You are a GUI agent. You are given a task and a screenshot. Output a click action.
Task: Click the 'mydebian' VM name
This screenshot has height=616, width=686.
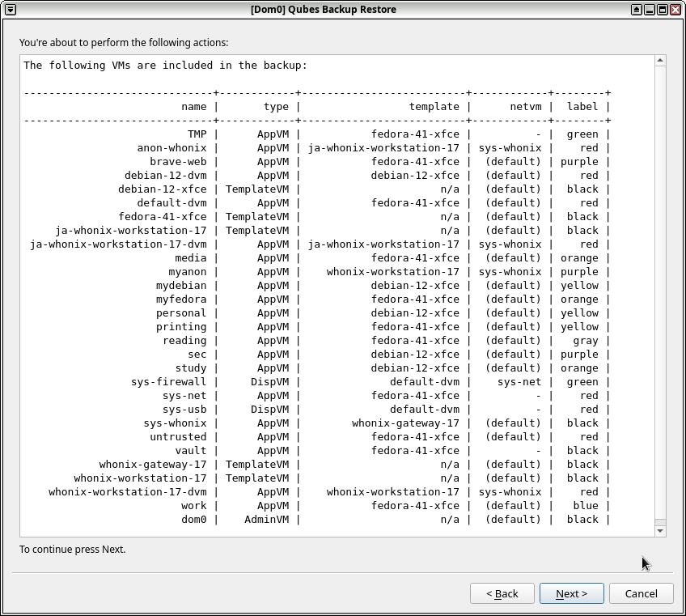tap(181, 286)
